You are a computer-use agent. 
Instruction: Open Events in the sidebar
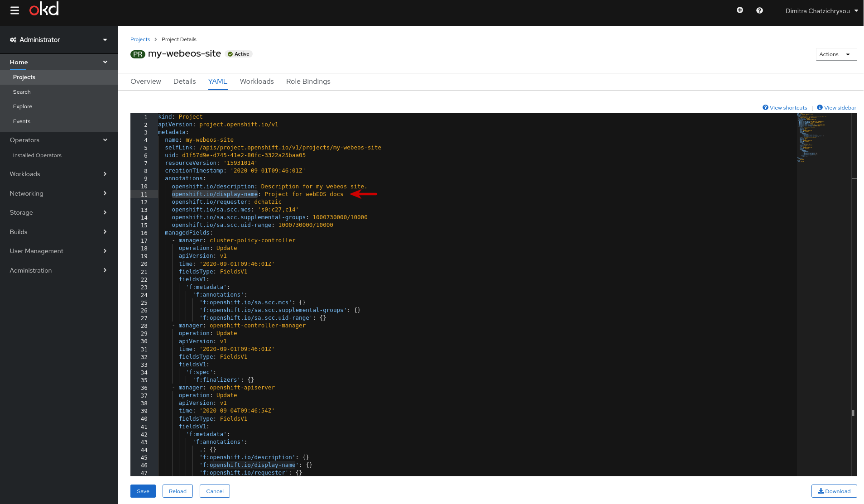click(x=21, y=121)
